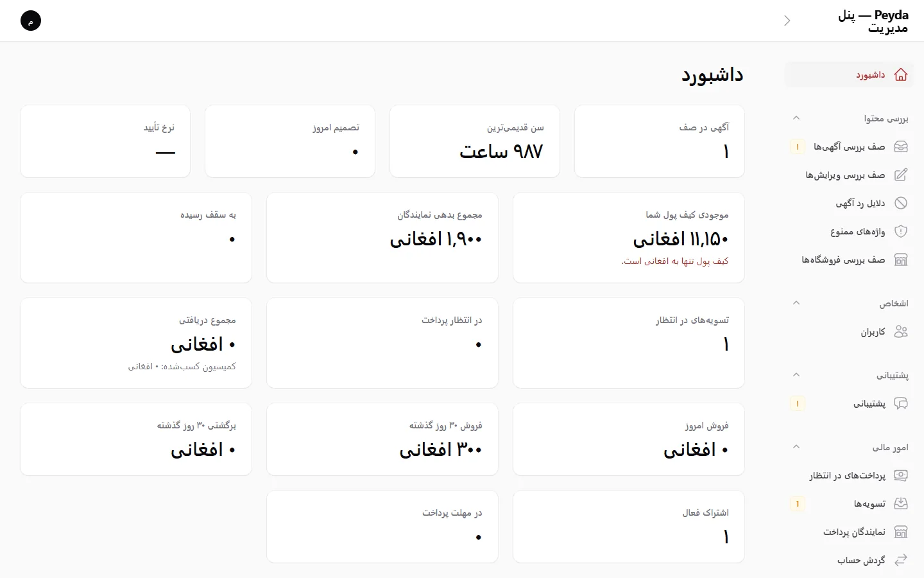Click the inbox icon for صف بررسی آگهی‌ها
The width and height of the screenshot is (924, 578).
point(901,147)
